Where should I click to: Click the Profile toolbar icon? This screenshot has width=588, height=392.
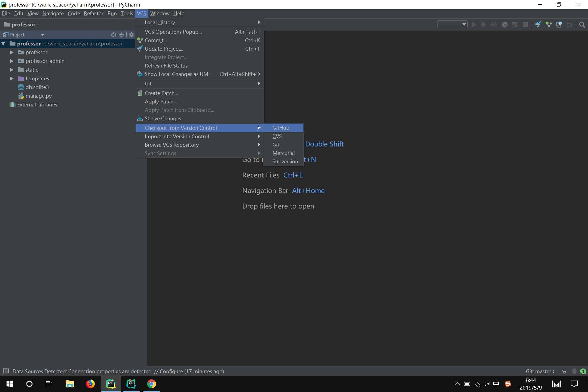pos(505,25)
